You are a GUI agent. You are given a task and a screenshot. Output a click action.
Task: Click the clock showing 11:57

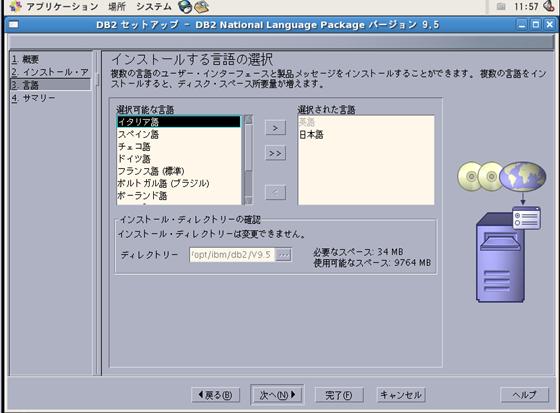pos(526,6)
